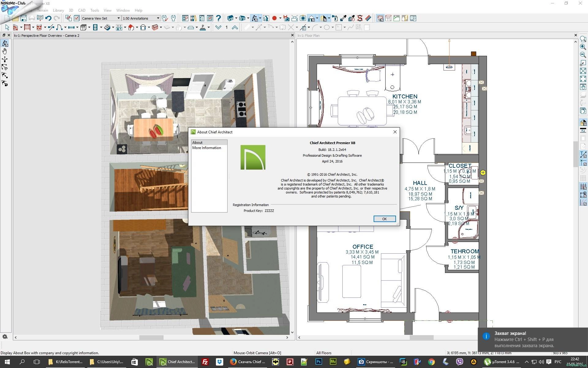Screen dimensions: 588x368
Task: Open the Library menu
Action: 58,10
